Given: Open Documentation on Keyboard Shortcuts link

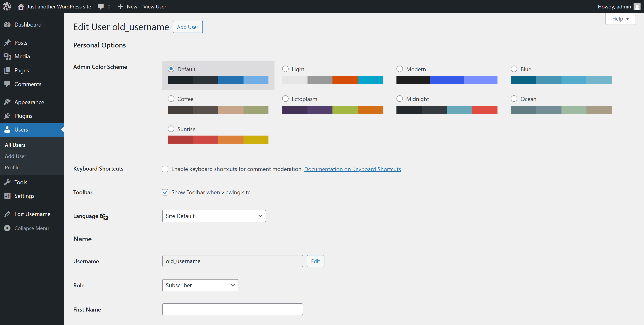Looking at the screenshot, I should (x=352, y=169).
